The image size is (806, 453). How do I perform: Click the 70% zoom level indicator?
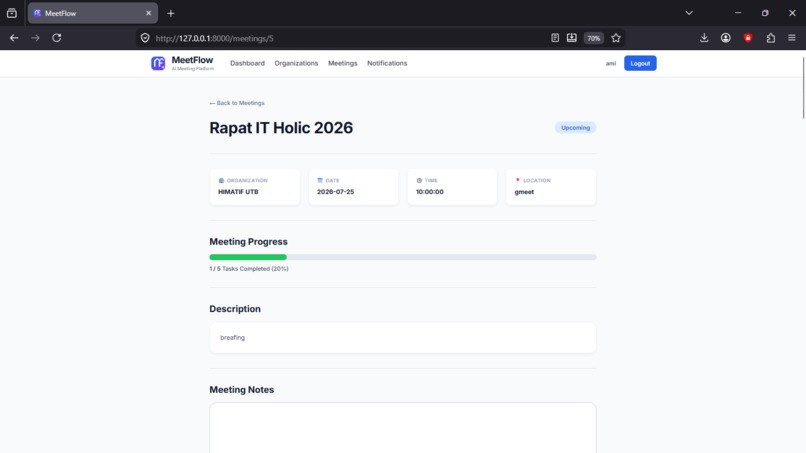[x=594, y=38]
